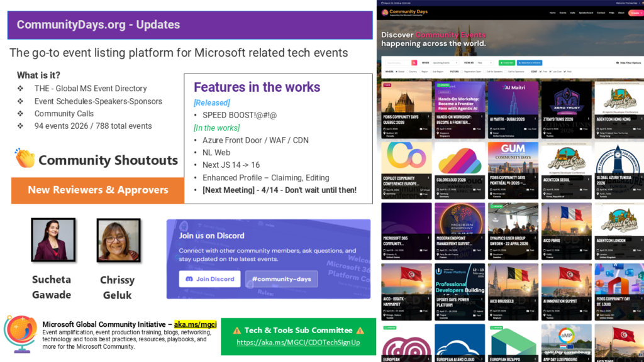The height and width of the screenshot is (362, 644).
Task: Click the Discord logo in Join Discord button
Action: pos(189,278)
